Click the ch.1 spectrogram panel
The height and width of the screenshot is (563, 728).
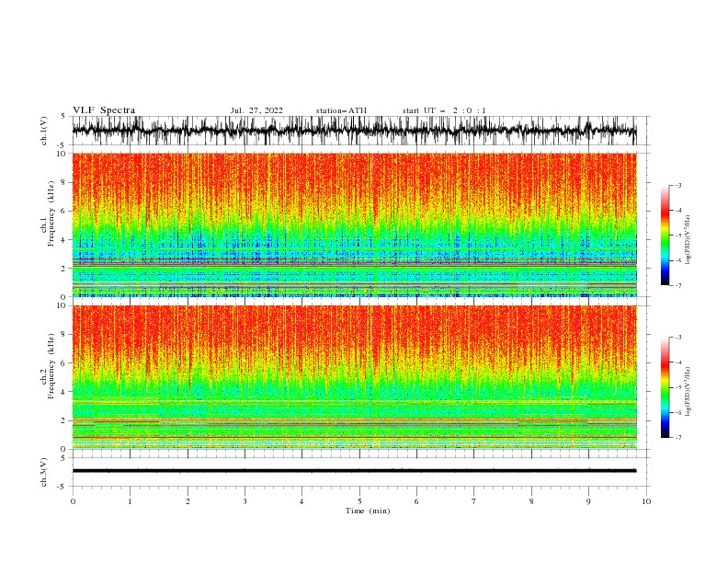point(354,224)
